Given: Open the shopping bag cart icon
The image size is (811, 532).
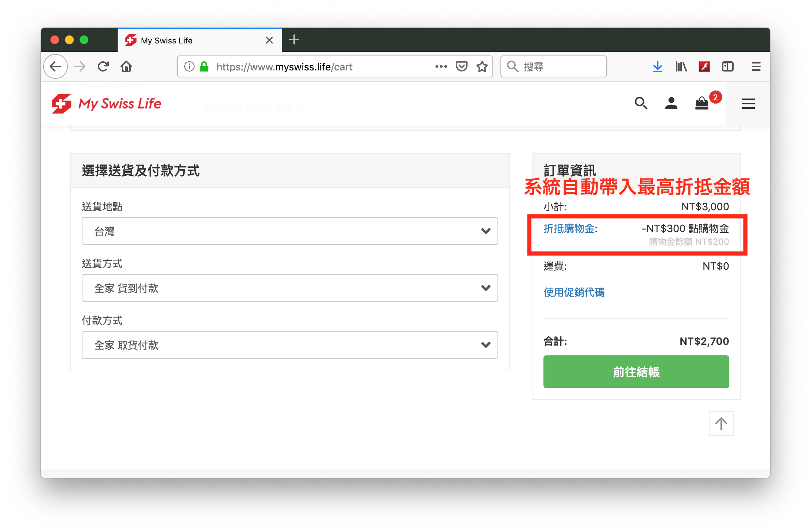Looking at the screenshot, I should (x=702, y=104).
